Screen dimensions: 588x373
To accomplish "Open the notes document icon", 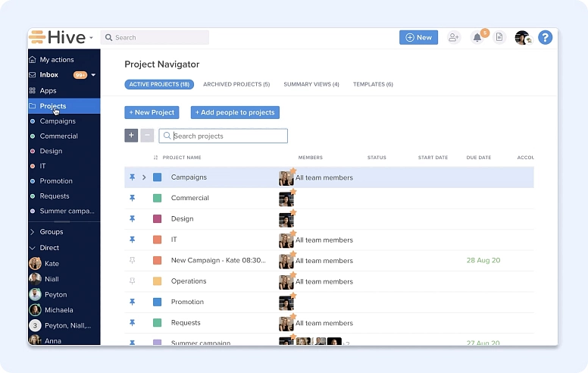I will [499, 37].
